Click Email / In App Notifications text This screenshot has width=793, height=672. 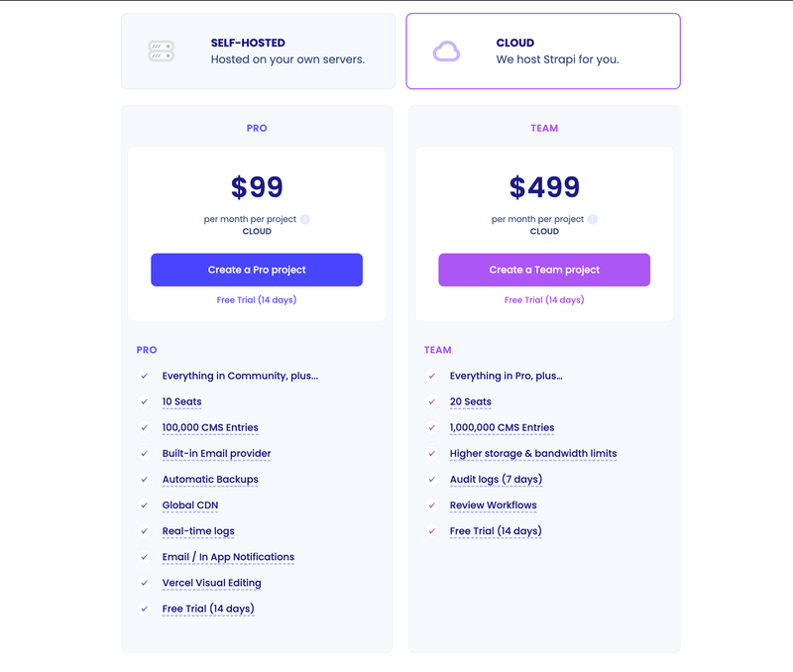[x=228, y=557]
